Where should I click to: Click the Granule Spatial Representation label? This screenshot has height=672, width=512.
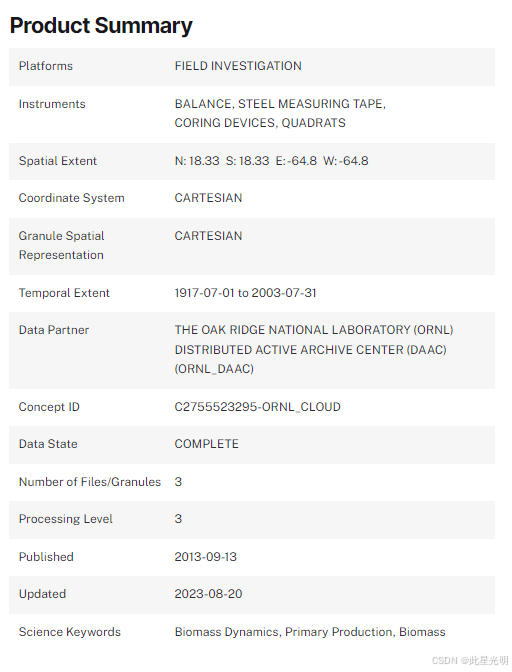[61, 245]
